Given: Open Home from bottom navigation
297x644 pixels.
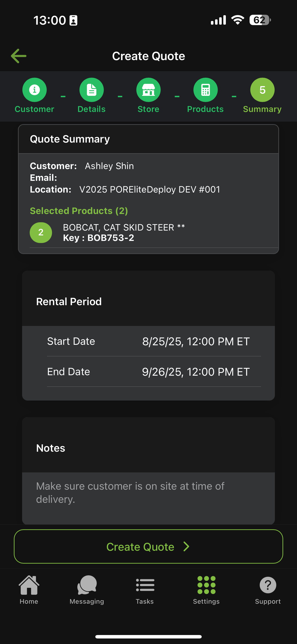Looking at the screenshot, I should [x=29, y=589].
